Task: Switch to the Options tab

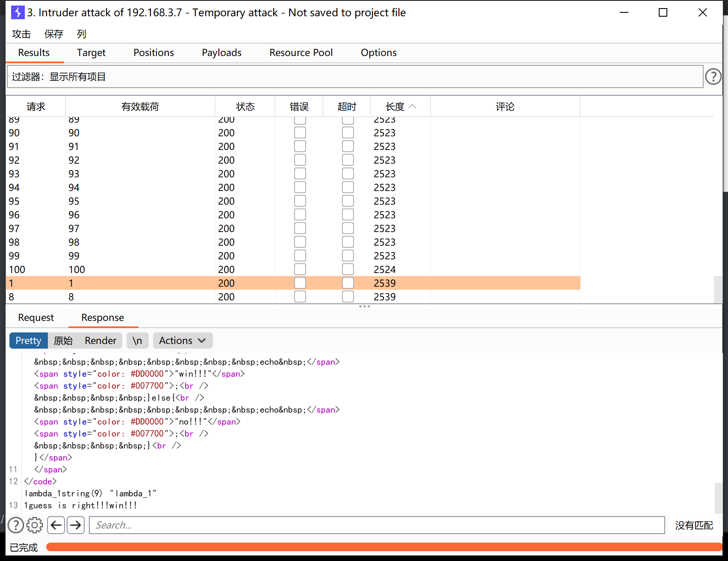Action: point(379,53)
